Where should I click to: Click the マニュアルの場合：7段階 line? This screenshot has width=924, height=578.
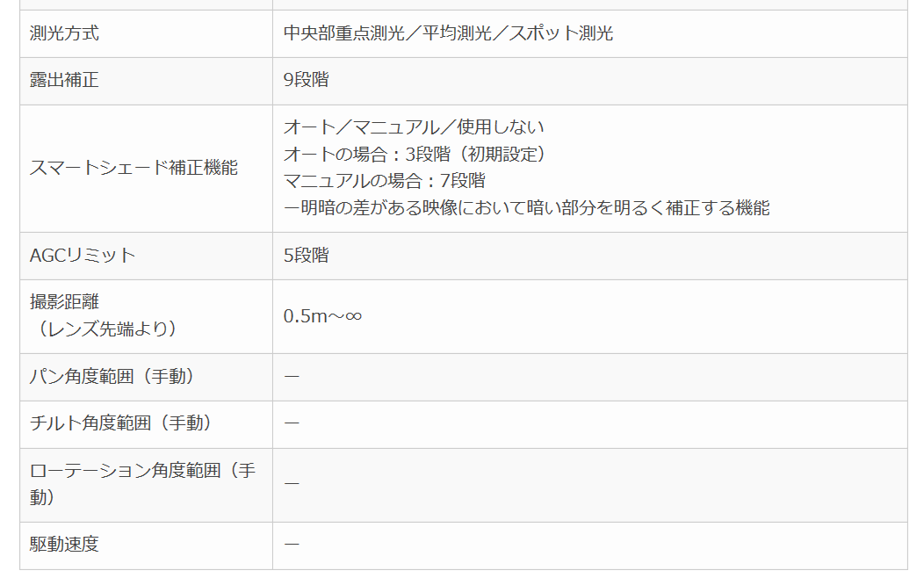(384, 181)
